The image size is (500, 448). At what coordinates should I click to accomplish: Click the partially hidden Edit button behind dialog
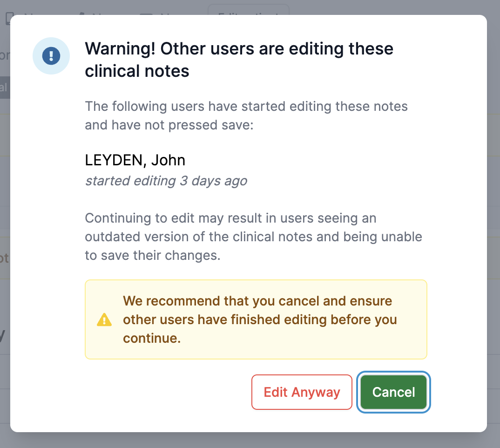pos(249,10)
